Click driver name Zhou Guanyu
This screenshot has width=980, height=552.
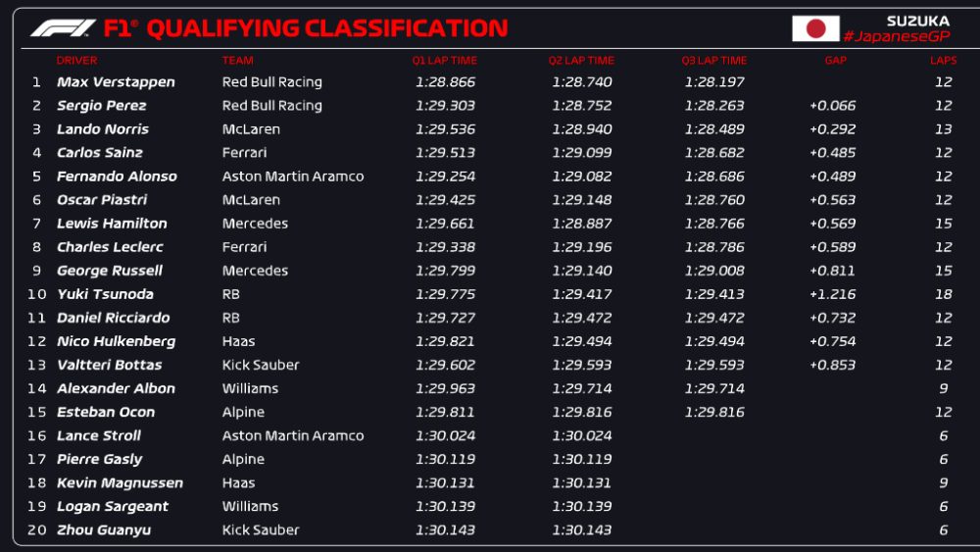coord(104,530)
